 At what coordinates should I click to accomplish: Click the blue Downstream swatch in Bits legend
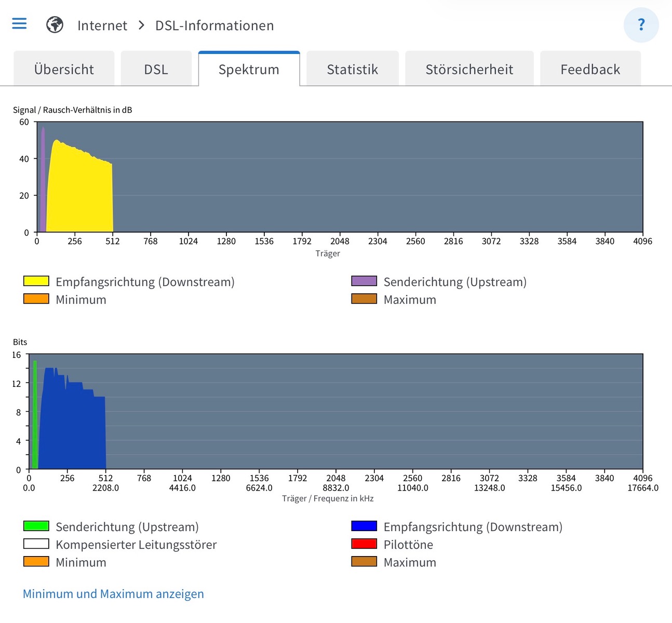coord(364,526)
